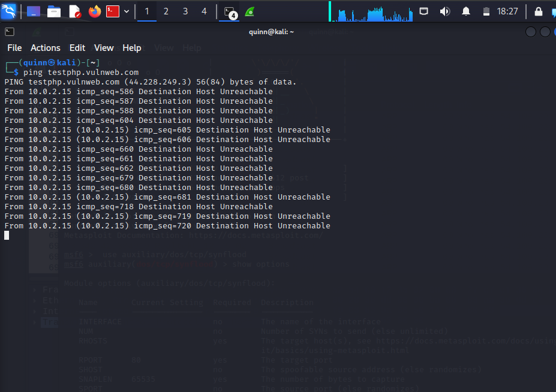
Task: Switch to workspace 2
Action: pos(166,11)
